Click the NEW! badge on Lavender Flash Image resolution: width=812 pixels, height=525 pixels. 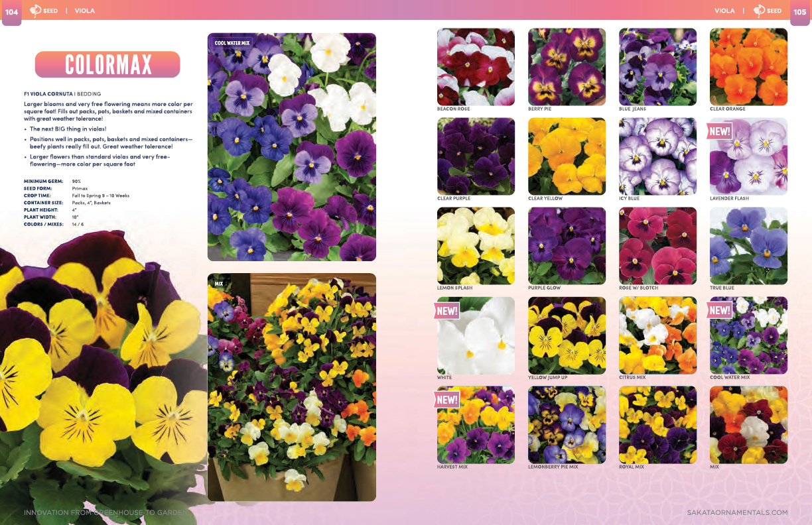tap(719, 131)
